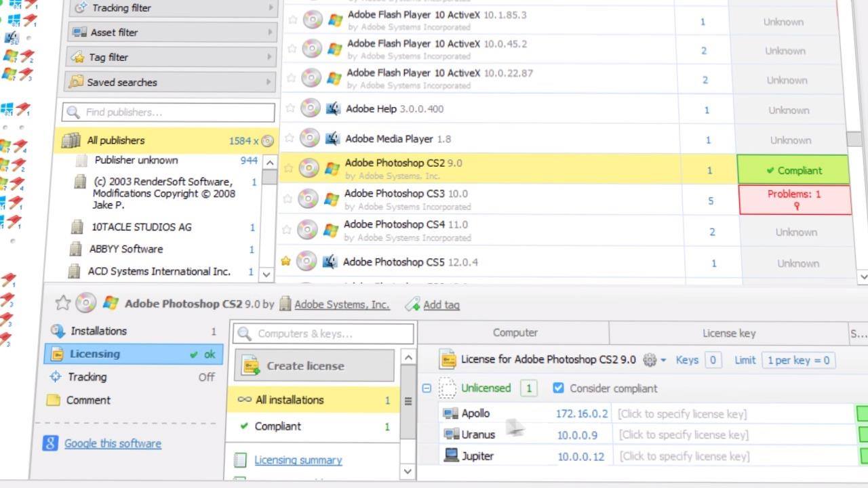
Task: Click the magnifier icon in Computers & keys box
Action: (x=245, y=333)
